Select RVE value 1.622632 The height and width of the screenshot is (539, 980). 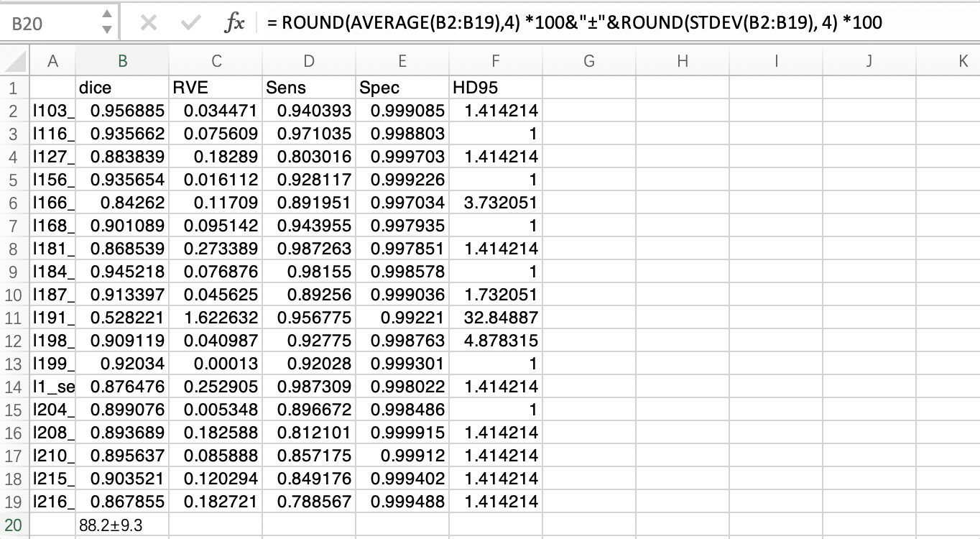[216, 318]
